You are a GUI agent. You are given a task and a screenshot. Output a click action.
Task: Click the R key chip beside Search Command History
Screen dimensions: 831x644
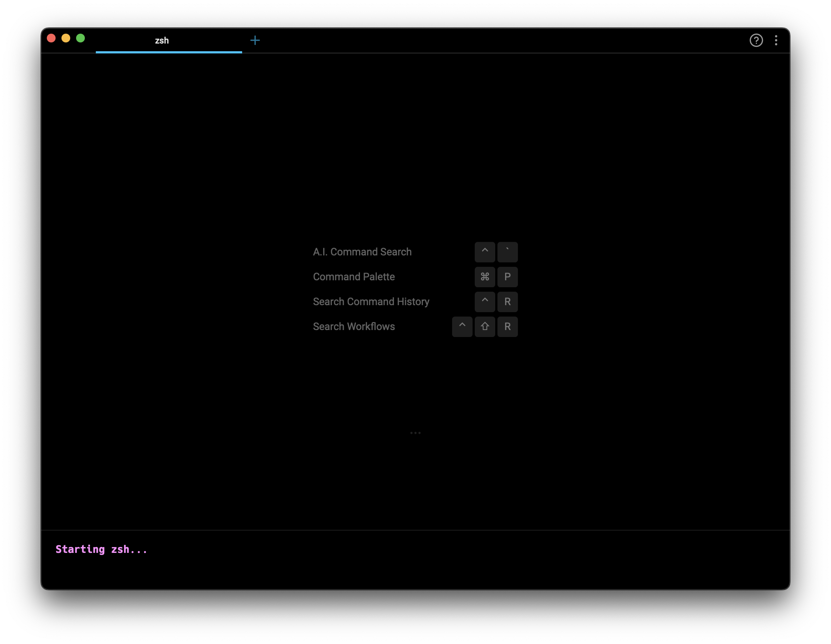[508, 302]
